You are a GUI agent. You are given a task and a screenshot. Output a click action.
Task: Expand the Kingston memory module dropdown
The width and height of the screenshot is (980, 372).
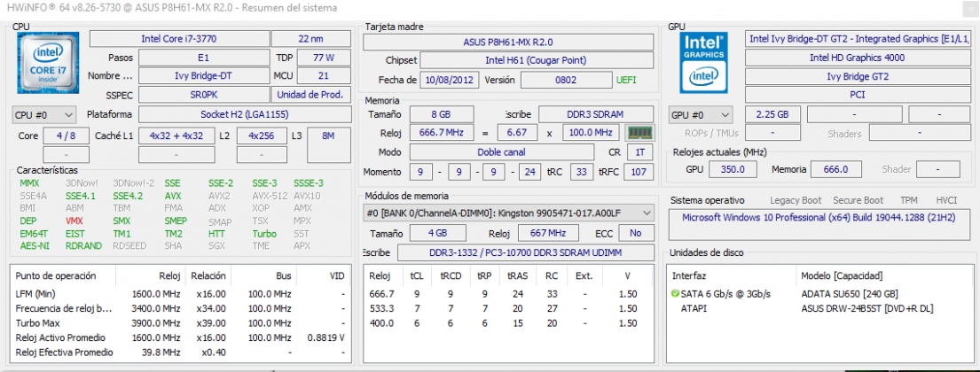point(508,213)
